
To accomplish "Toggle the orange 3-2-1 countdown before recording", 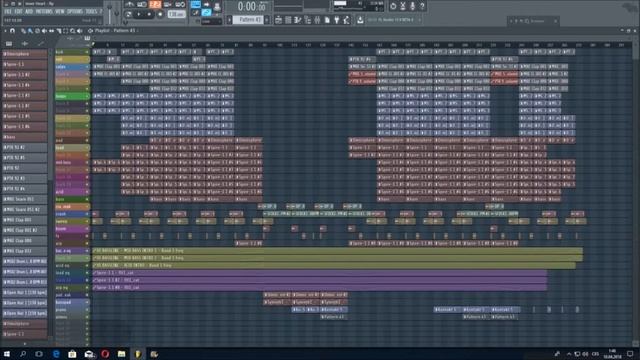I will [155, 4].
